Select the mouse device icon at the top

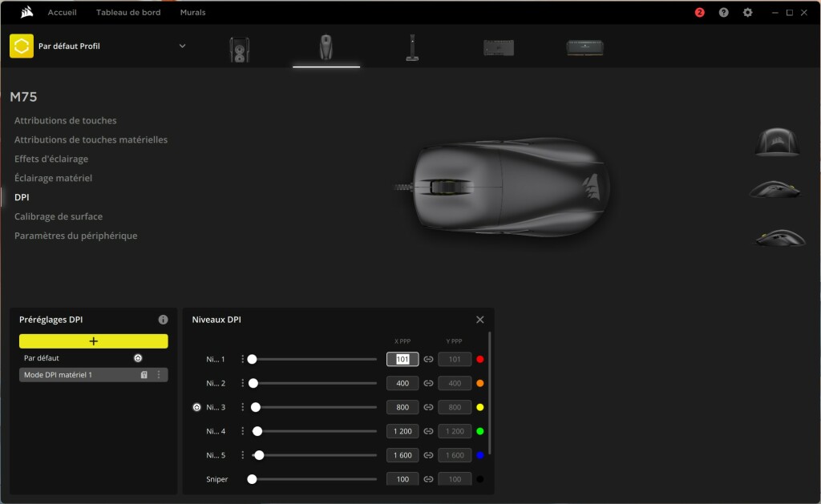(x=326, y=46)
